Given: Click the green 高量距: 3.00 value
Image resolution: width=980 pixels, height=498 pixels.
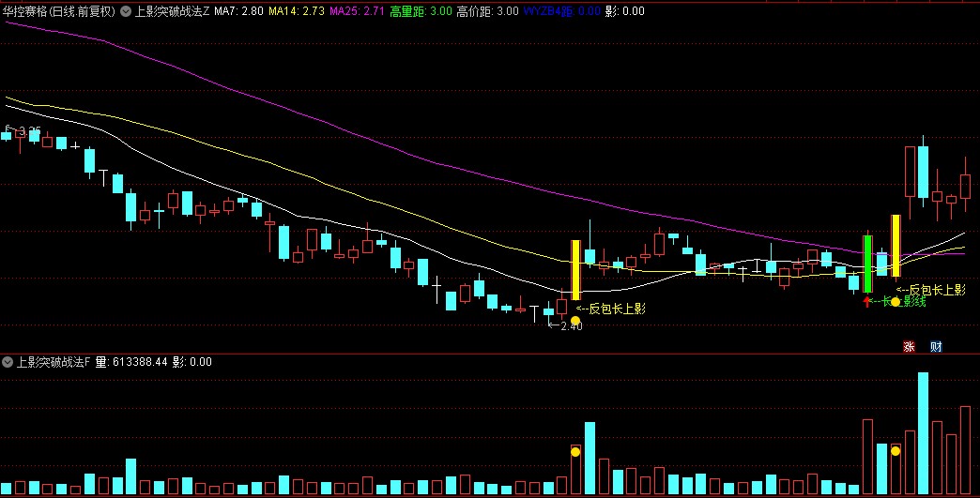Looking at the screenshot, I should point(421,11).
